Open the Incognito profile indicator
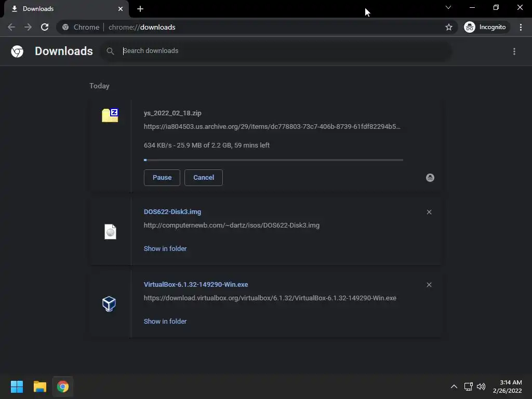 [x=486, y=27]
